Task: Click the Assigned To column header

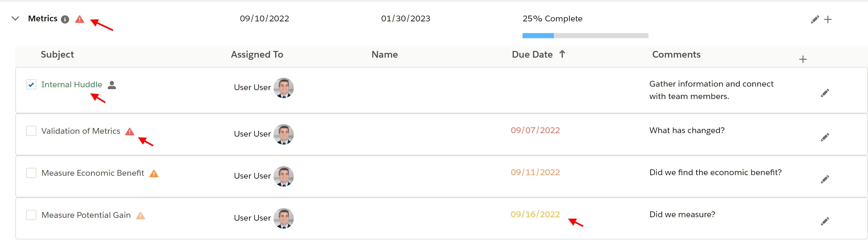Action: 257,54
